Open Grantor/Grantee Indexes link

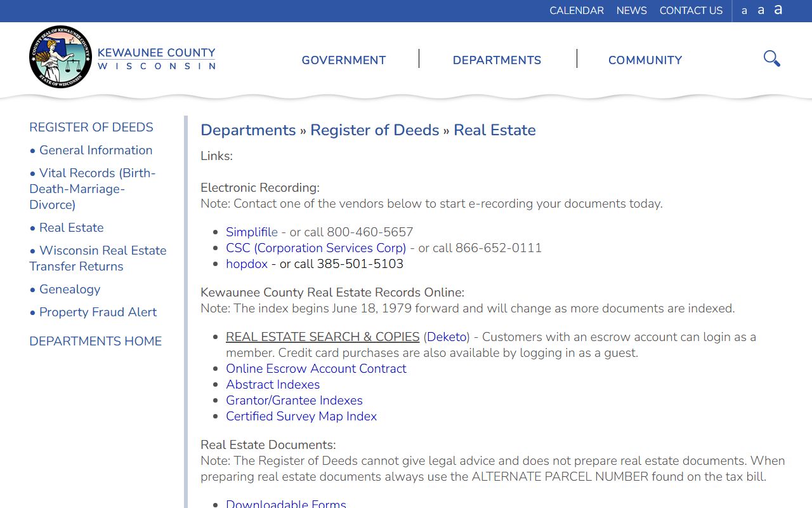point(294,400)
